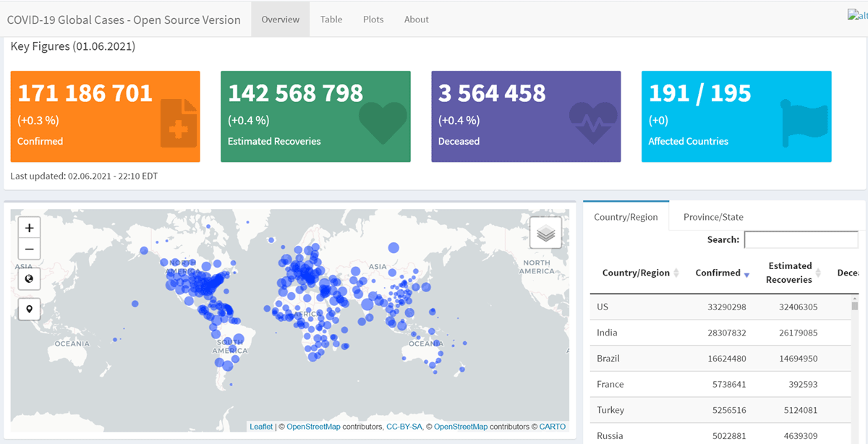Open the About page tab
The height and width of the screenshot is (444, 868).
pos(417,20)
